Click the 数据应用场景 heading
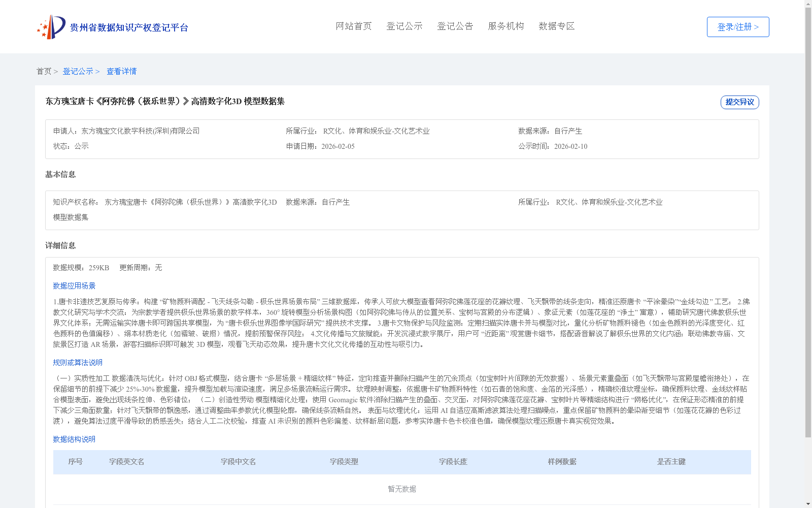812x508 pixels. [74, 286]
